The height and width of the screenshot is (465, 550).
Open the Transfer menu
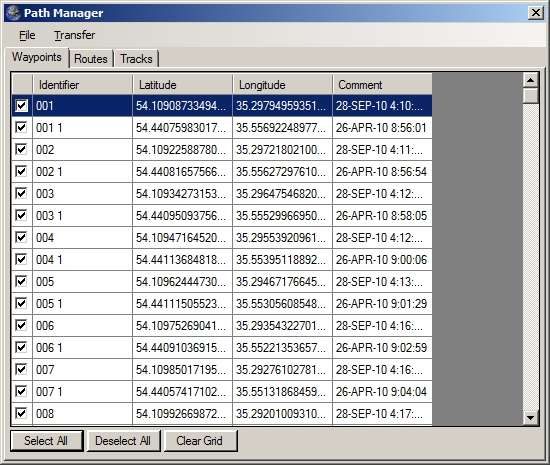(x=74, y=35)
